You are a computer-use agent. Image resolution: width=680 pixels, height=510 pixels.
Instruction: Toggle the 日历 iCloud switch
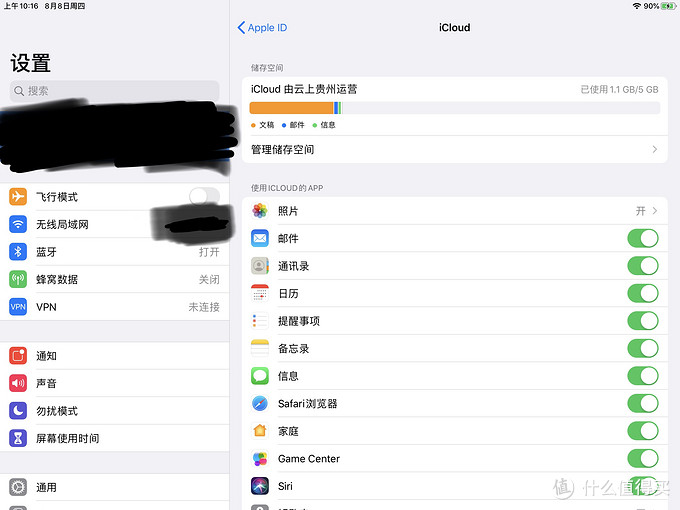(643, 293)
